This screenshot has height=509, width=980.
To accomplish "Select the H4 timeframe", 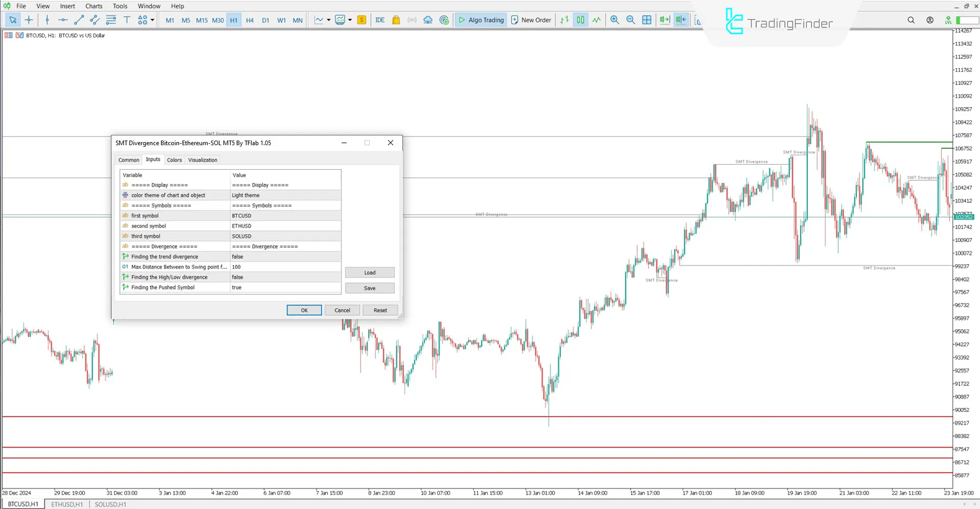I will (x=250, y=20).
